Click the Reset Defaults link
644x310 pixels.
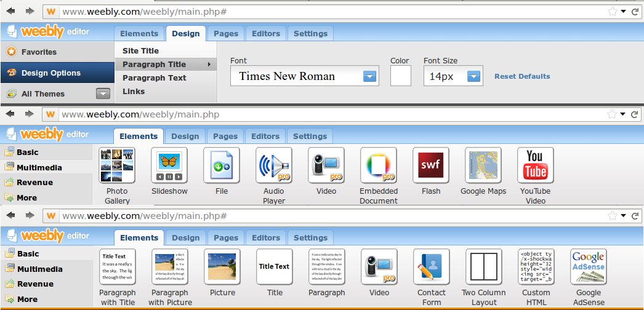pyautogui.click(x=522, y=76)
